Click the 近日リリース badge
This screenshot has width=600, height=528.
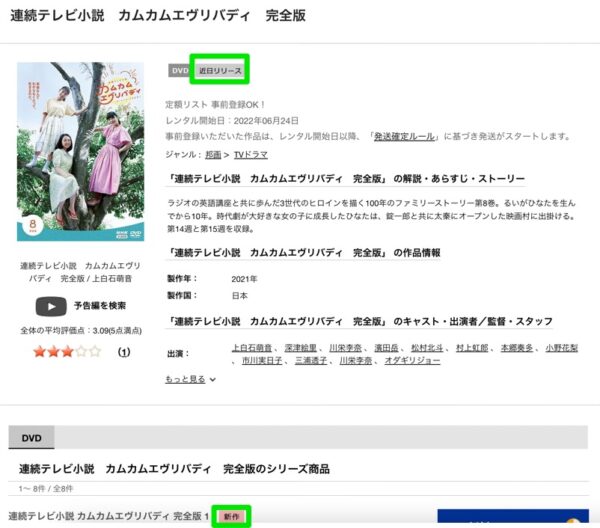click(220, 71)
